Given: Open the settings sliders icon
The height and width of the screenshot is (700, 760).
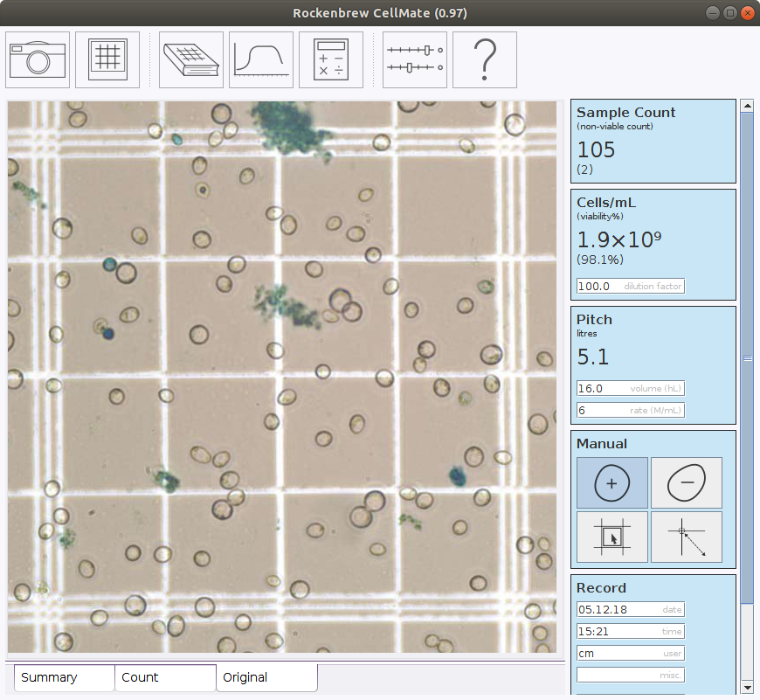Looking at the screenshot, I should (x=415, y=59).
